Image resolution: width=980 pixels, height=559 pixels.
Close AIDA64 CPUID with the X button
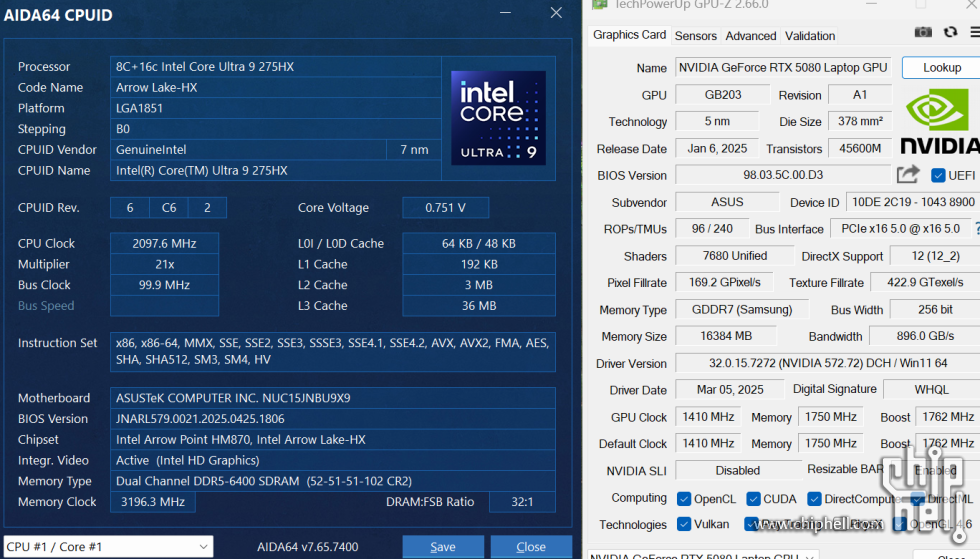556,13
